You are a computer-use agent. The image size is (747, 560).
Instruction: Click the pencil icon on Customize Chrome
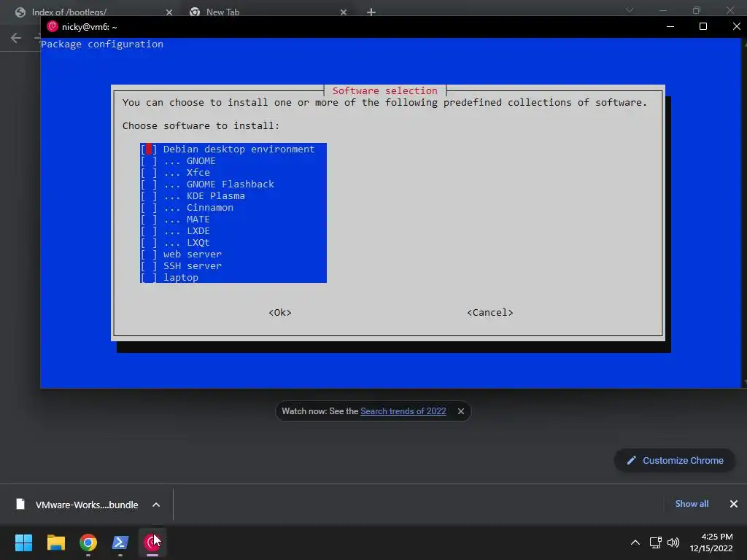coord(631,461)
